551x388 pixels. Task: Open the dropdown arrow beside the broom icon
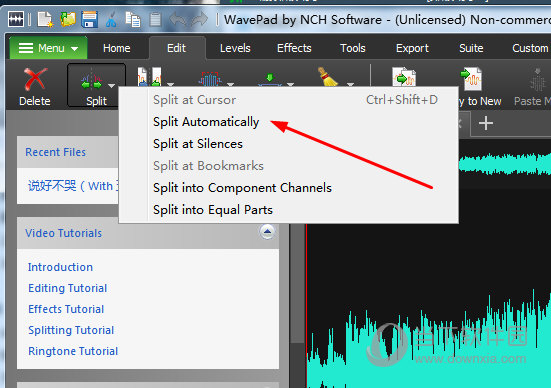click(x=350, y=84)
